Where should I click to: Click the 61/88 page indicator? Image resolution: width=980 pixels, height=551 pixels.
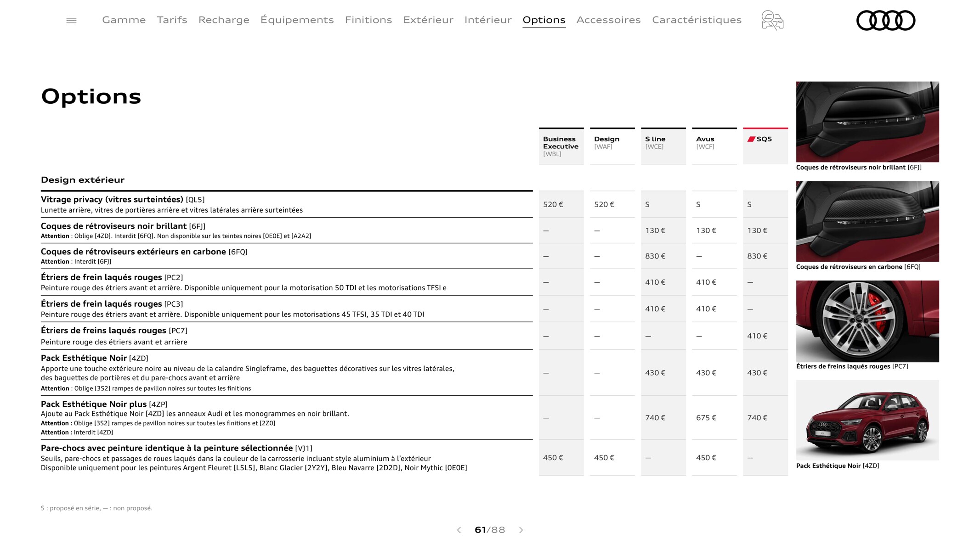pyautogui.click(x=490, y=530)
